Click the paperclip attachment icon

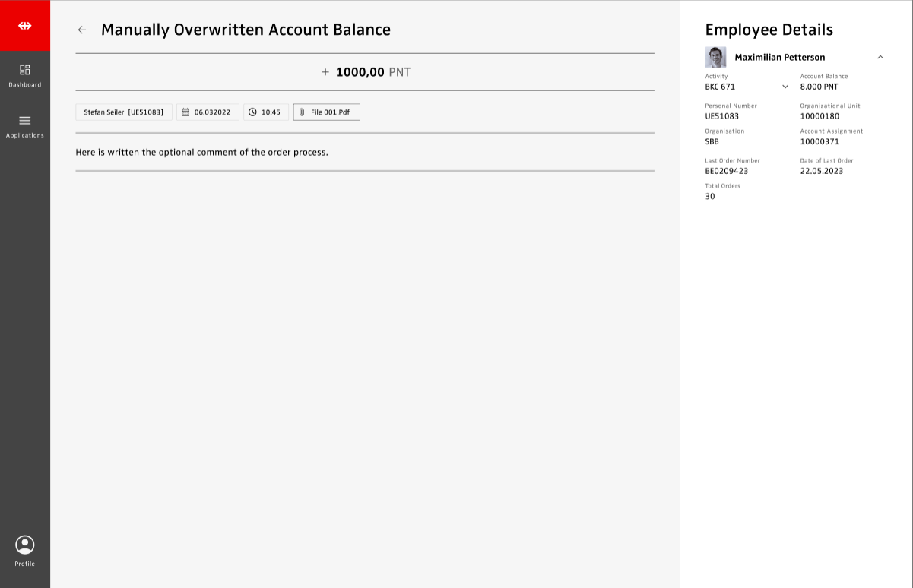302,112
